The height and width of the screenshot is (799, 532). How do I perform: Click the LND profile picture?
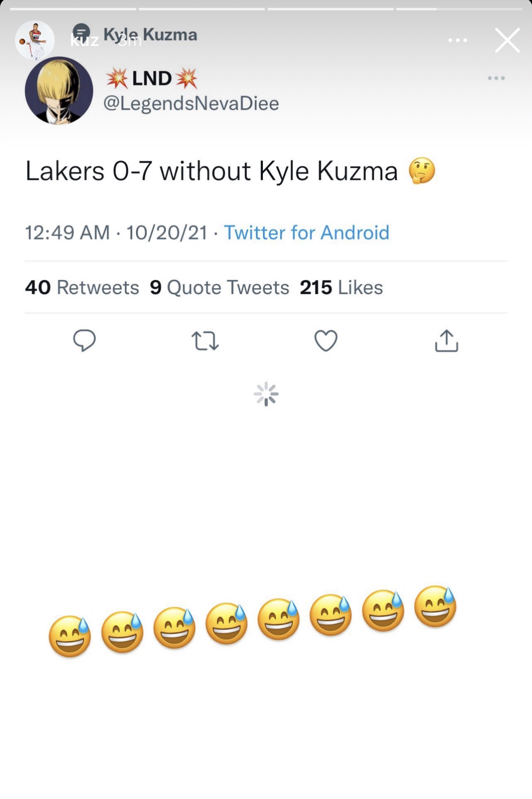tap(59, 90)
